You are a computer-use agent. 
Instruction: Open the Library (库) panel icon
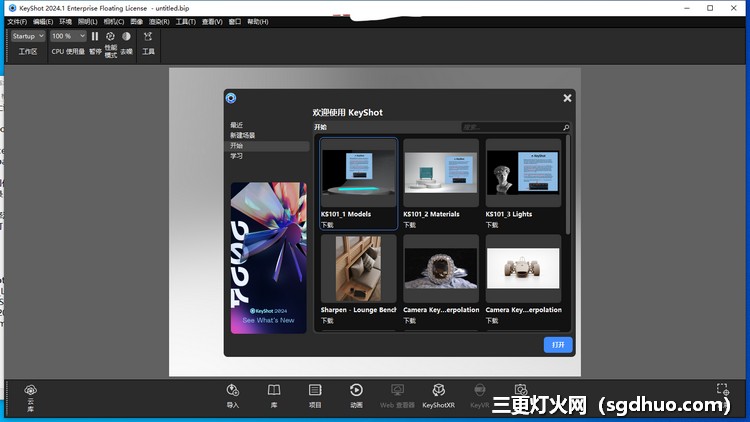[x=274, y=390]
